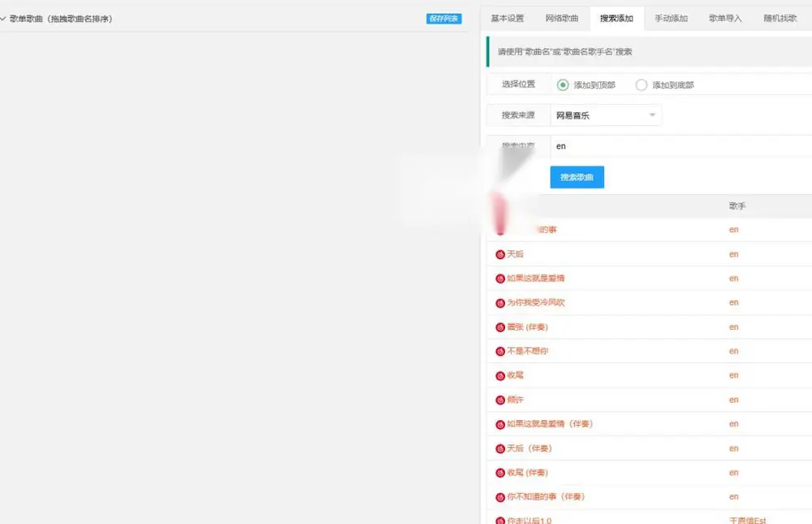Click NetEase icon beside 为你我受冷风吹
The width and height of the screenshot is (812, 524).
pos(500,303)
